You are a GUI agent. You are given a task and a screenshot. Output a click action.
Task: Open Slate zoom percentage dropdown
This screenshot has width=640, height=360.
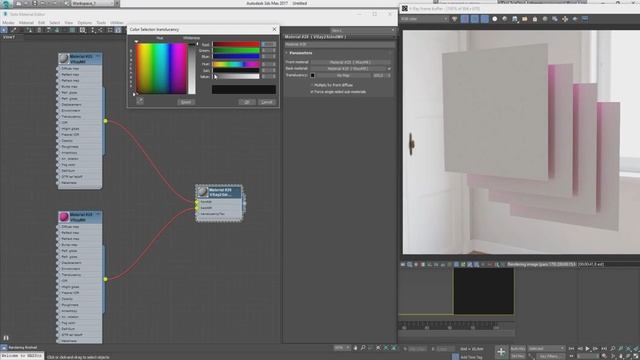pyautogui.click(x=342, y=348)
